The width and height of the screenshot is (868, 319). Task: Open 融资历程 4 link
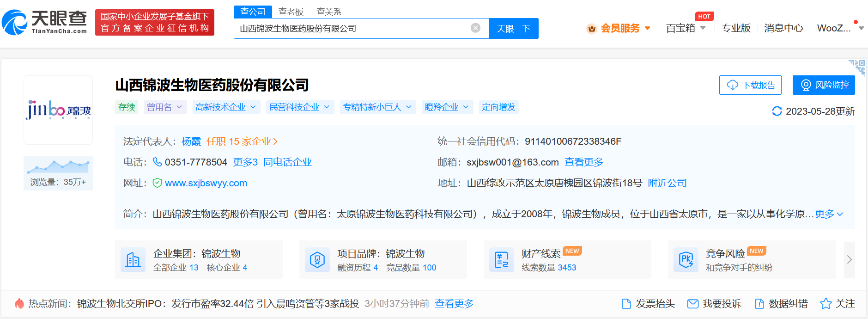[358, 268]
